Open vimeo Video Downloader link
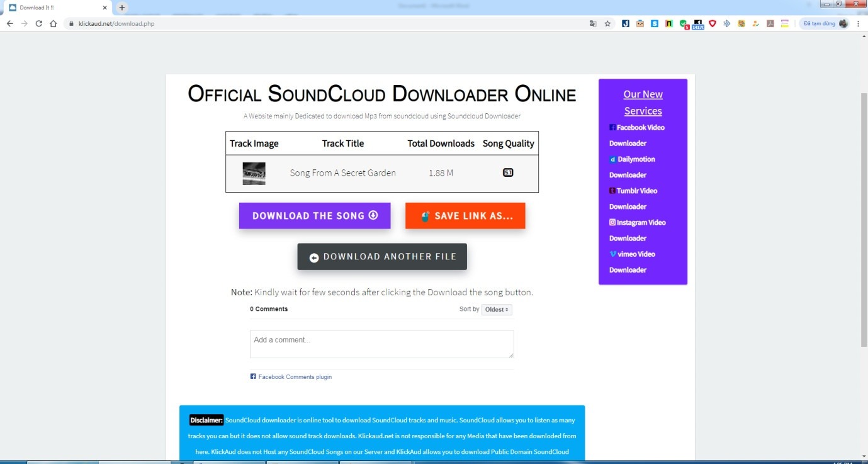868x464 pixels. pos(633,262)
